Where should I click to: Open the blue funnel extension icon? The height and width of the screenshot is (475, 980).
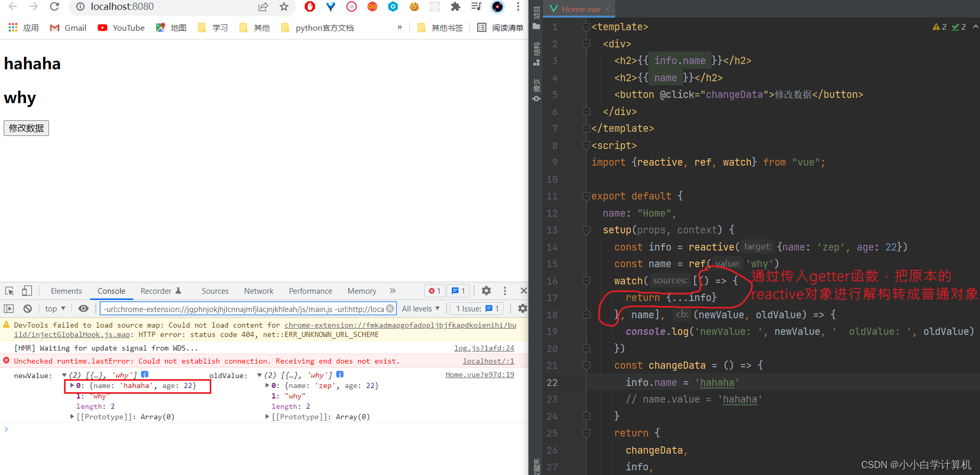click(x=330, y=7)
